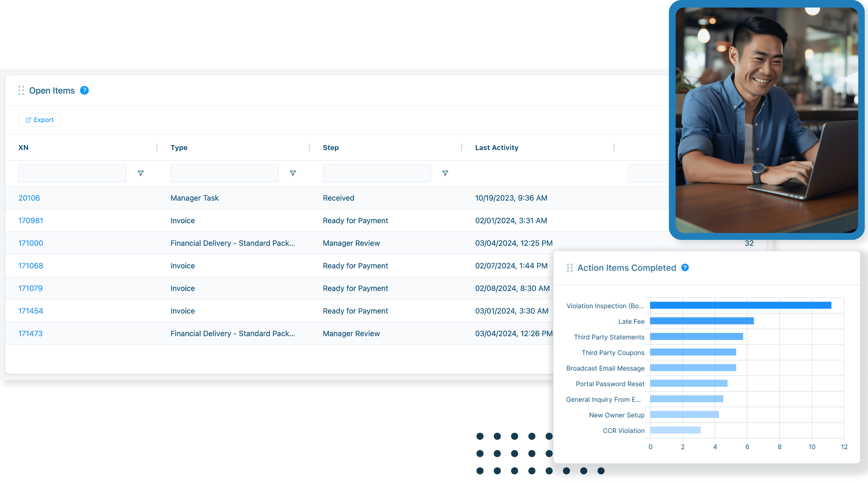The height and width of the screenshot is (483, 868).
Task: Click the Action Items Completed help icon
Action: click(x=685, y=267)
